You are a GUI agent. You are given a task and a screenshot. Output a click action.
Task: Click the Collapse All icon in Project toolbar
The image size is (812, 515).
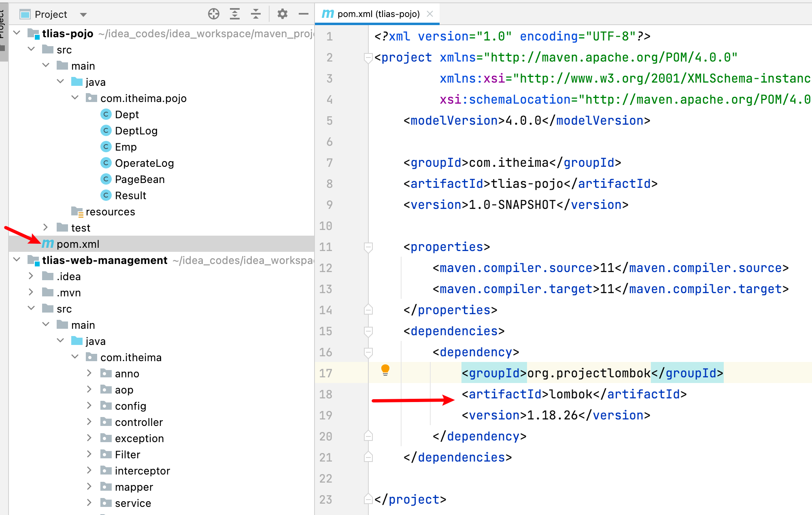pyautogui.click(x=256, y=14)
